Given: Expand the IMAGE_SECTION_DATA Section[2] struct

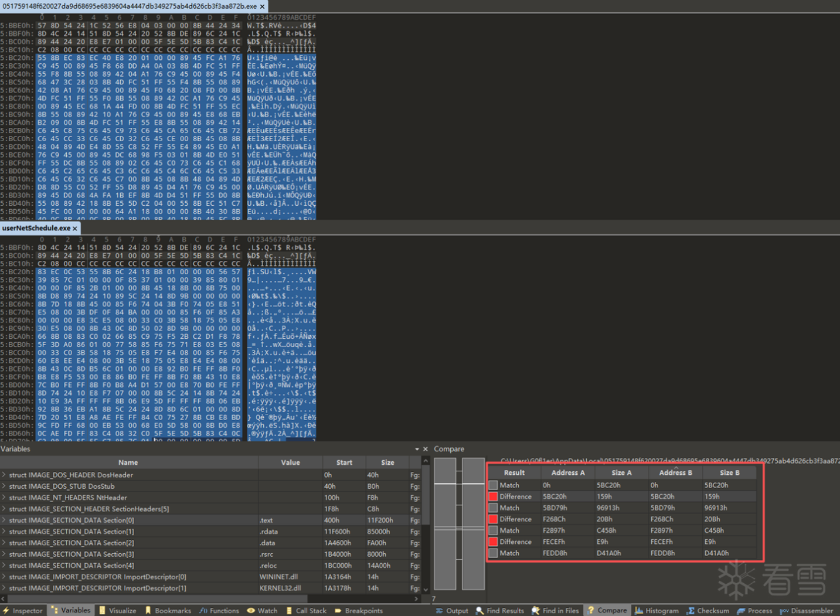Looking at the screenshot, I should (x=4, y=543).
